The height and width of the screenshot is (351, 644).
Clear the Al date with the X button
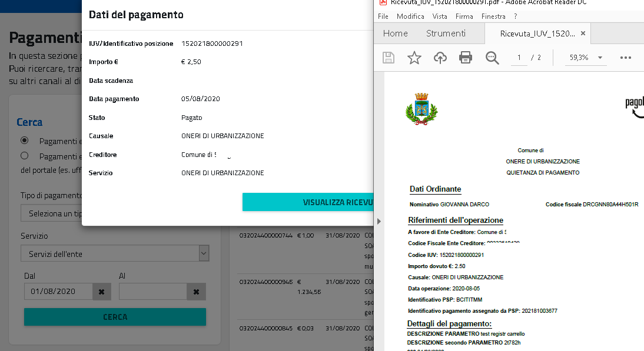point(196,292)
